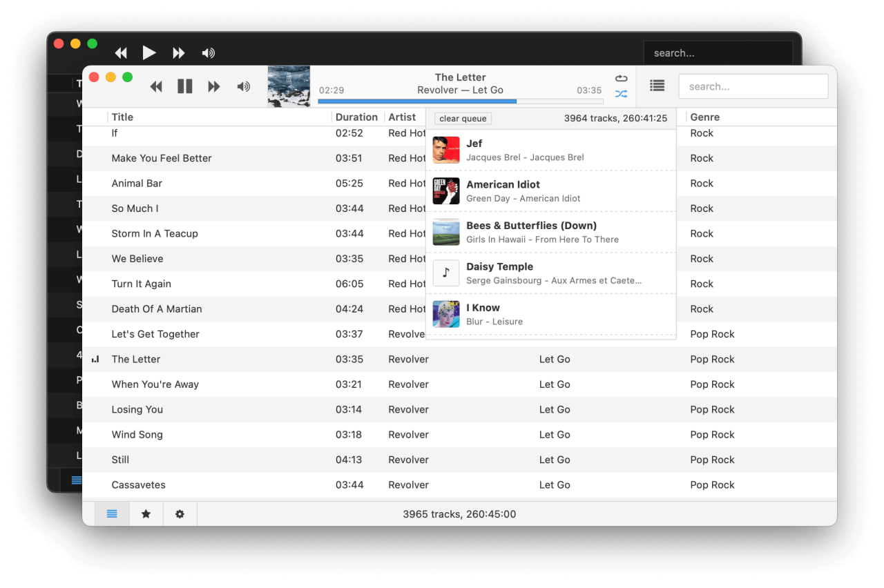Click the clear queue button
This screenshot has width=884, height=588.
pos(463,119)
